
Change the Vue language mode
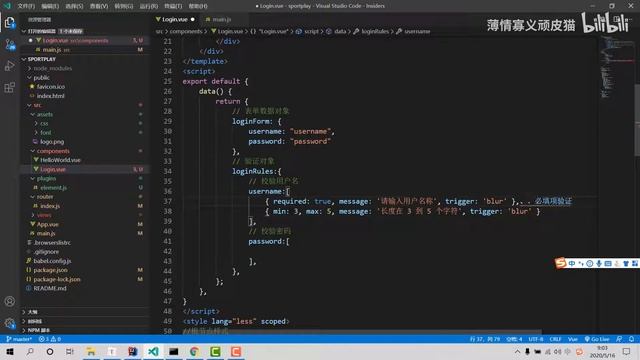tap(573, 339)
